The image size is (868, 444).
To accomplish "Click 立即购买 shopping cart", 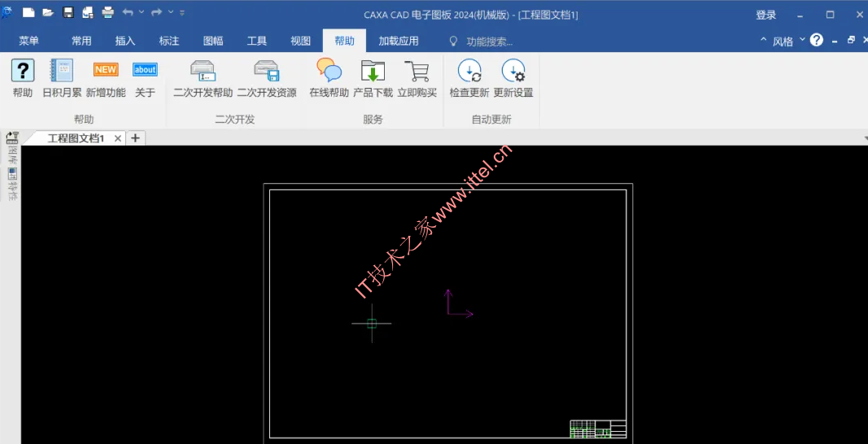I will [417, 78].
